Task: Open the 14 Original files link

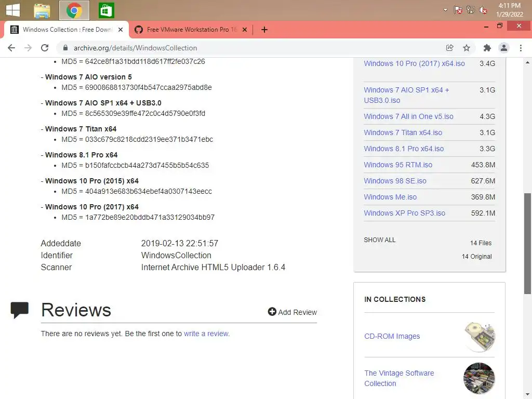Action: (477, 257)
